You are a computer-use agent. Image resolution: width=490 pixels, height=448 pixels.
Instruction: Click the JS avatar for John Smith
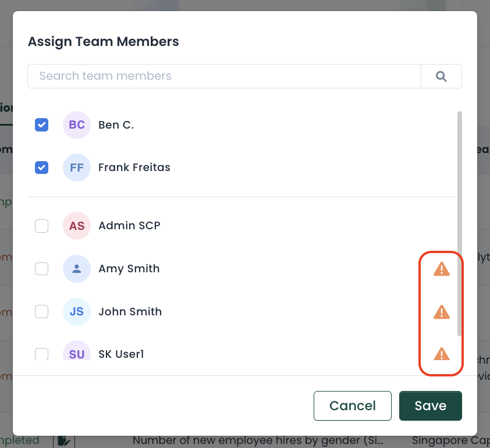click(77, 312)
